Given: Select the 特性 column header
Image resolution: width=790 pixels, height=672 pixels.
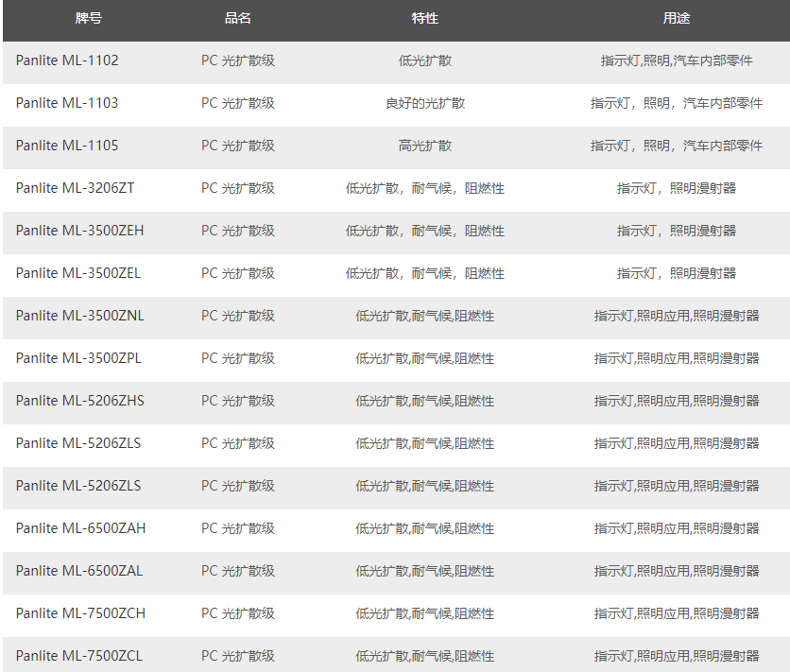Looking at the screenshot, I should coord(425,19).
